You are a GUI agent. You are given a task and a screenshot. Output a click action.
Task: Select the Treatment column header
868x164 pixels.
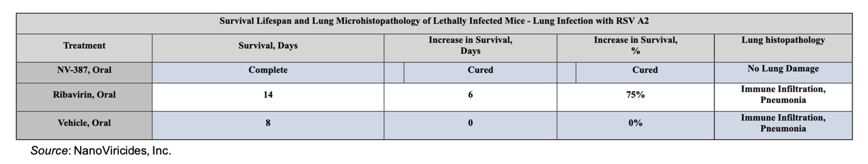[84, 46]
